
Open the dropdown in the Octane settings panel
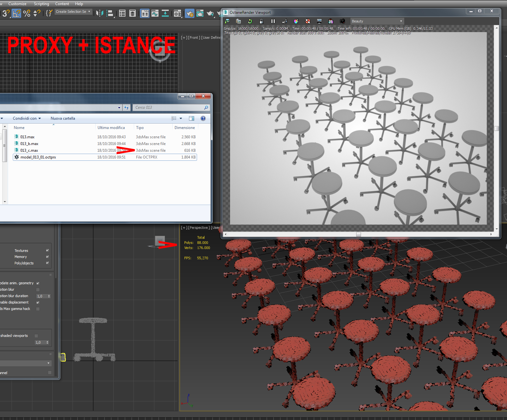pos(25,363)
